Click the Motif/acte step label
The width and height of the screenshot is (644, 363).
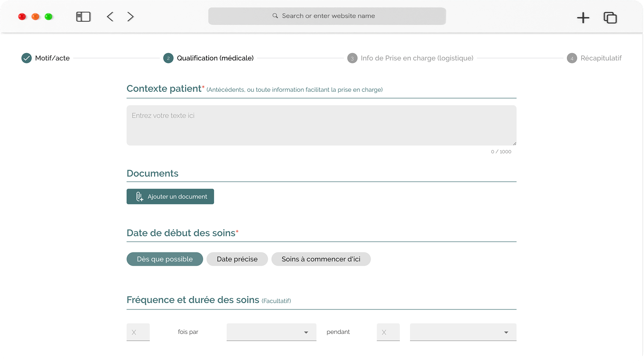52,58
